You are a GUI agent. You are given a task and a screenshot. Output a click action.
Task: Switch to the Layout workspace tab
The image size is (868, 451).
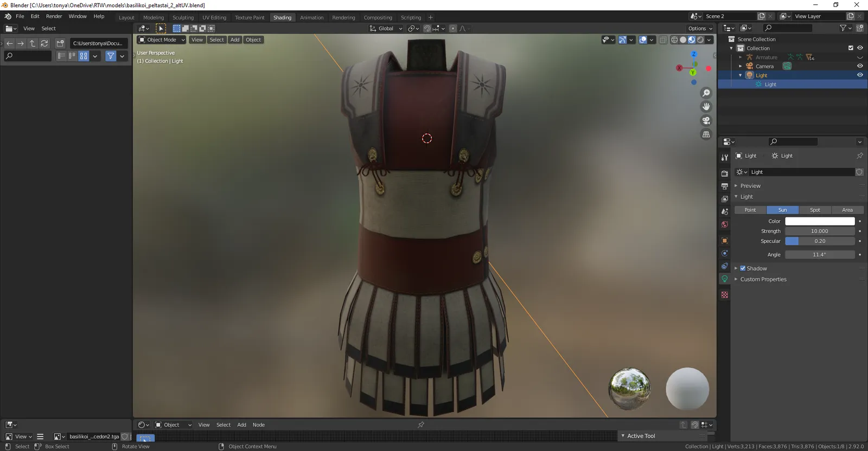(126, 17)
